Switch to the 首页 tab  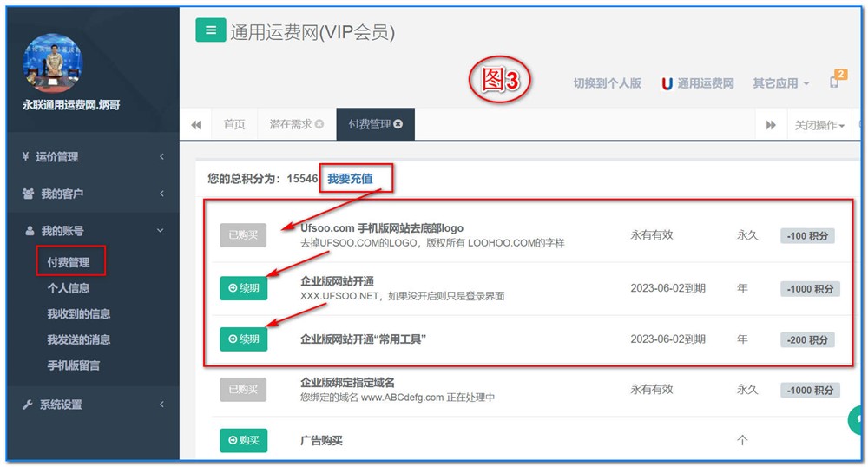pyautogui.click(x=234, y=124)
